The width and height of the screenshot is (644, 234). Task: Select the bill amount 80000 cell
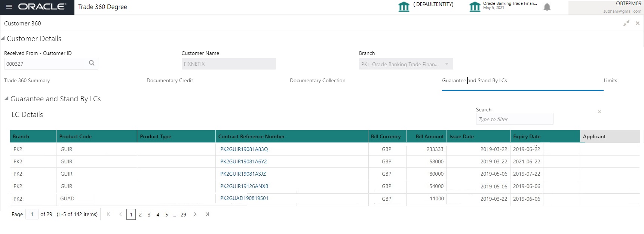point(426,174)
